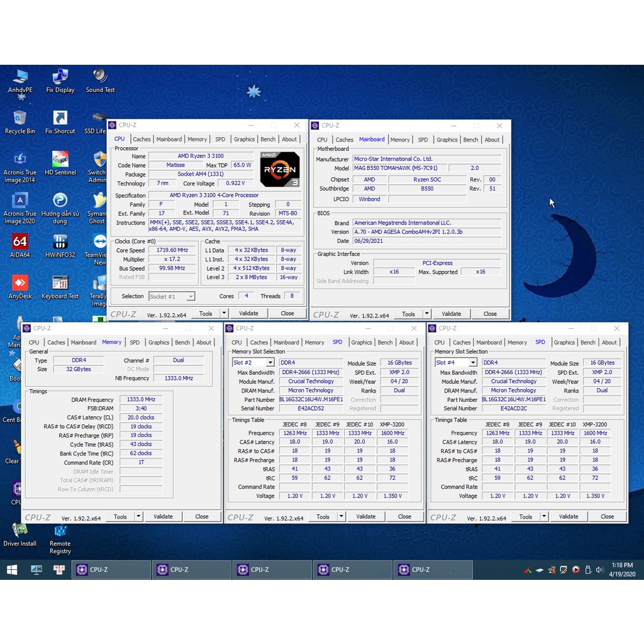Open Tools arrow in Slot #4 SPD window
This screenshot has height=644, width=644.
click(544, 517)
